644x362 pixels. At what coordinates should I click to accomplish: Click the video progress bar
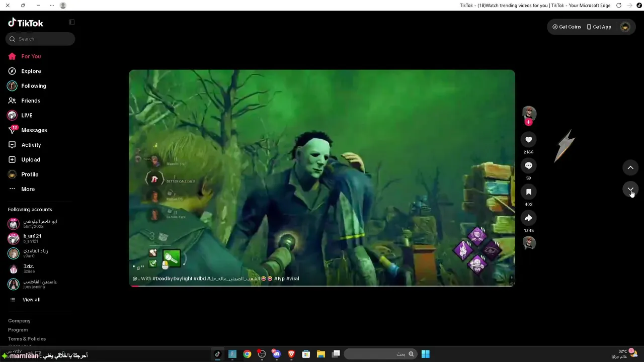pos(322,286)
